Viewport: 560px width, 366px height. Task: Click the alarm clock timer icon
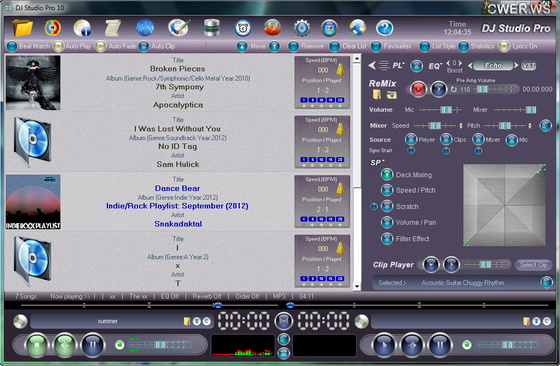[243, 28]
